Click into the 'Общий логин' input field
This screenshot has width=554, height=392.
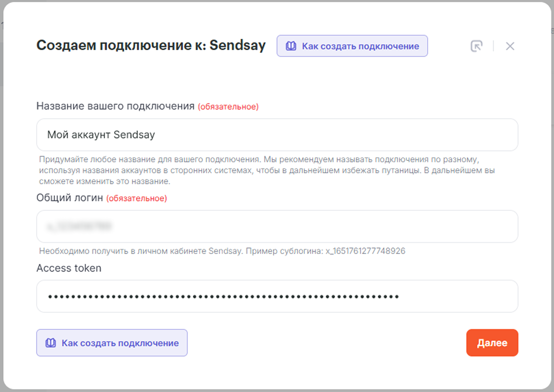277,226
